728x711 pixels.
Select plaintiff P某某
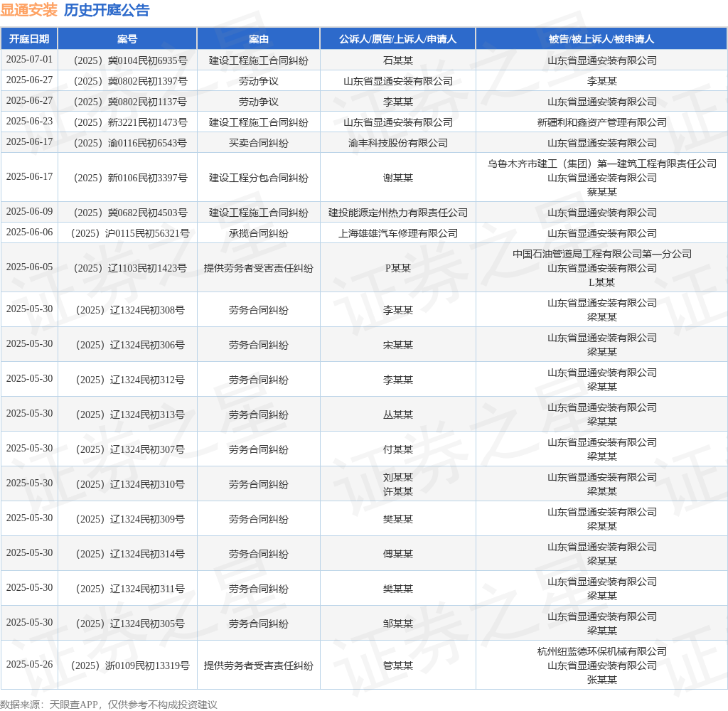tap(398, 269)
